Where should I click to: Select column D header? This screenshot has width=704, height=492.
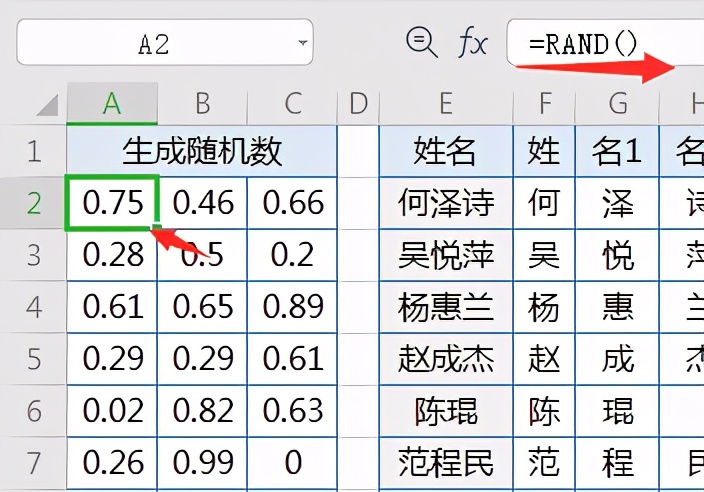click(358, 103)
